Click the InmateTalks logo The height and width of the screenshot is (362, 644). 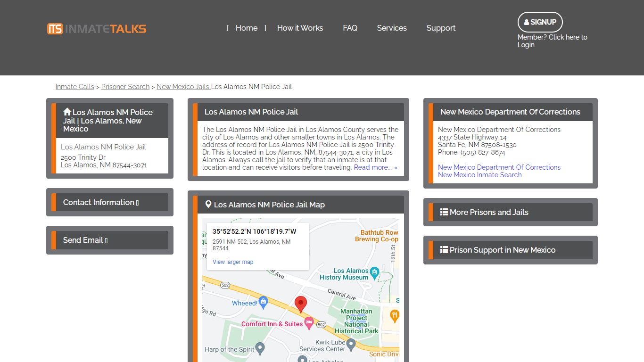(x=97, y=29)
